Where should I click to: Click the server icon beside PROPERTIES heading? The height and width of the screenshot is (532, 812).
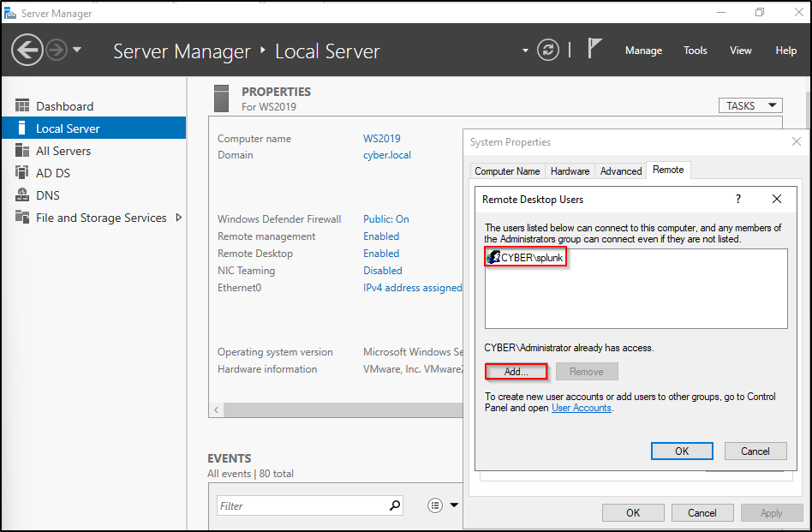(x=221, y=99)
